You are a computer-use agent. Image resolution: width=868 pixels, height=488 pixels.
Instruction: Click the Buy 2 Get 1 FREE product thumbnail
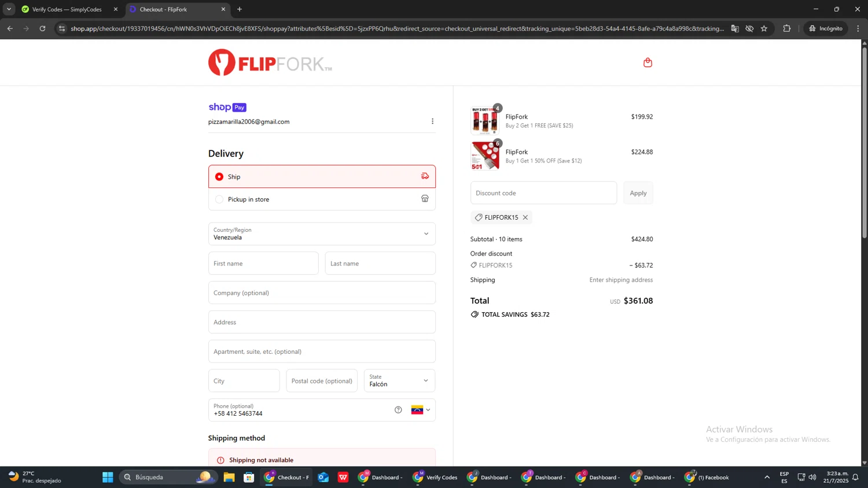pos(485,121)
